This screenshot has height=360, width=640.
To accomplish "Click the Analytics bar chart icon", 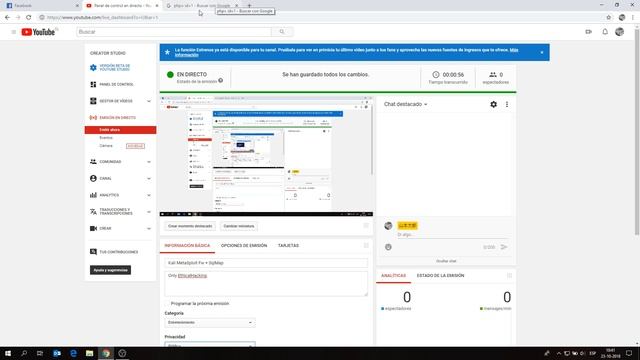I will pos(93,195).
